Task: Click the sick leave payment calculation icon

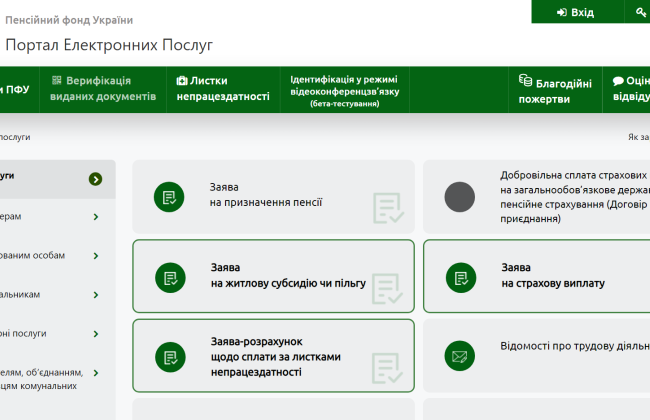Action: coord(169,355)
